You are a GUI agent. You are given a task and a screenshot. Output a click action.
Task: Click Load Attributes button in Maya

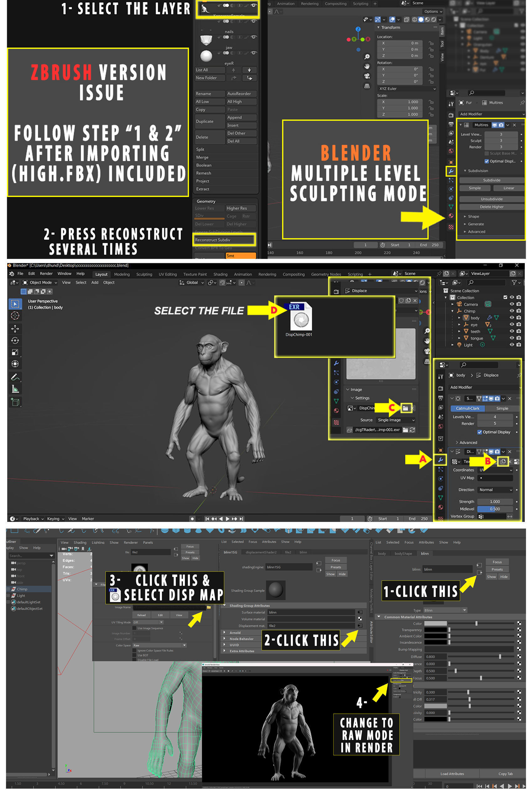pyautogui.click(x=452, y=774)
